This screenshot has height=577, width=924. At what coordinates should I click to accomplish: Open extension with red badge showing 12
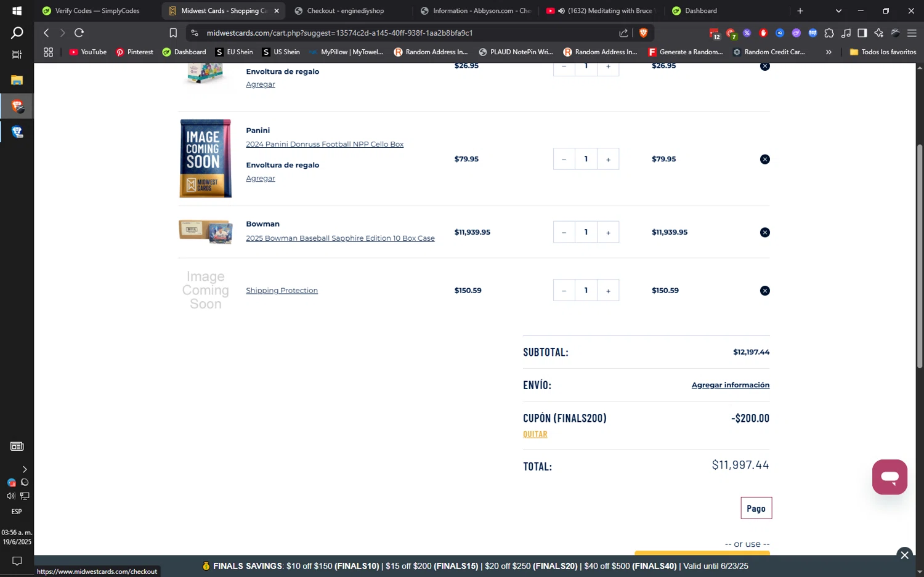[x=714, y=33]
